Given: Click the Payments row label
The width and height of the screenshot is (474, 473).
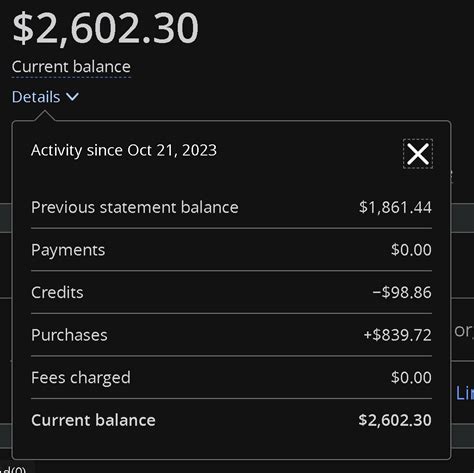Looking at the screenshot, I should pyautogui.click(x=68, y=250).
